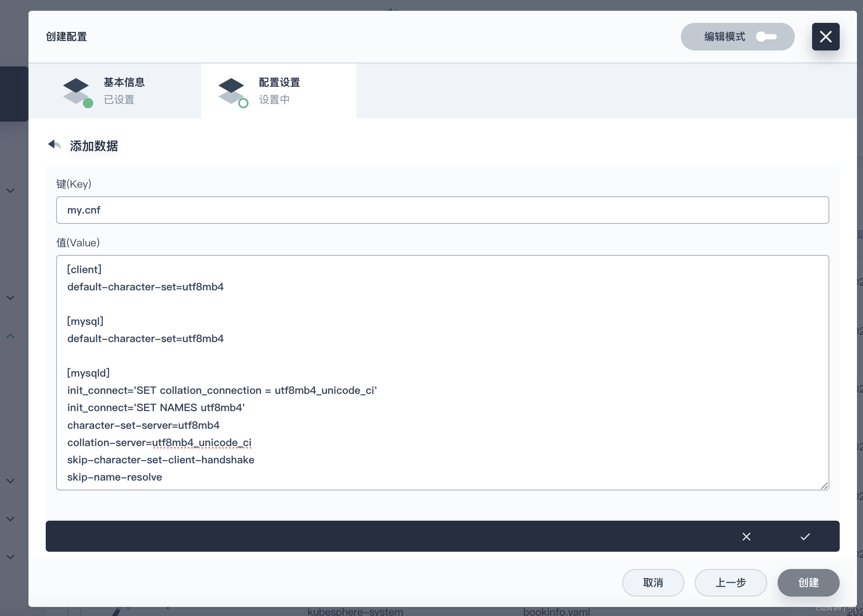Click the collation-server=utf8mb4_unicode_ci line
The width and height of the screenshot is (863, 616).
coord(159,443)
